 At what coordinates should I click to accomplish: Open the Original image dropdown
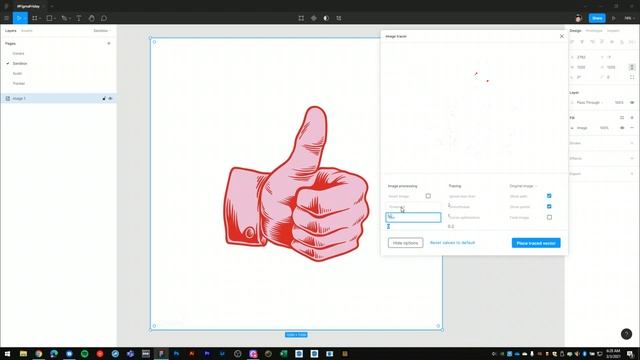tap(524, 186)
